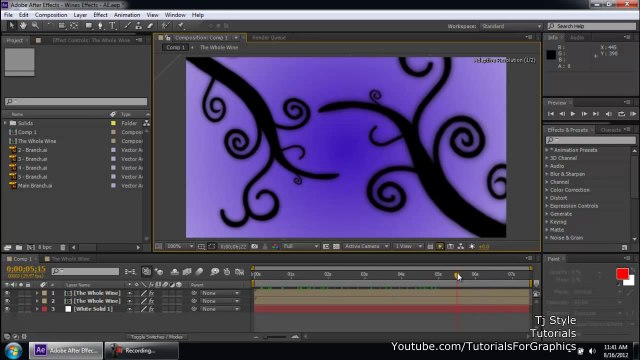Hide layer 2 The Whole Wine
640x360 pixels.
click(7, 301)
